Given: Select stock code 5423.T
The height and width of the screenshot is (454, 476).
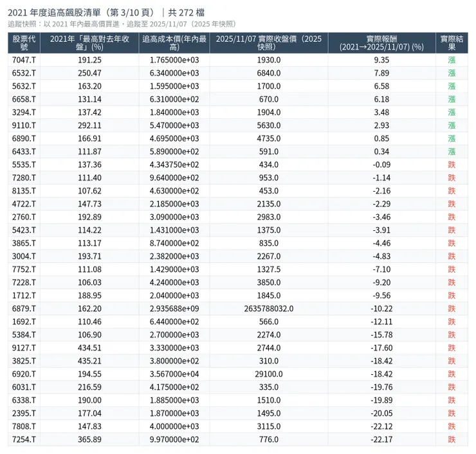Looking at the screenshot, I should point(24,230).
